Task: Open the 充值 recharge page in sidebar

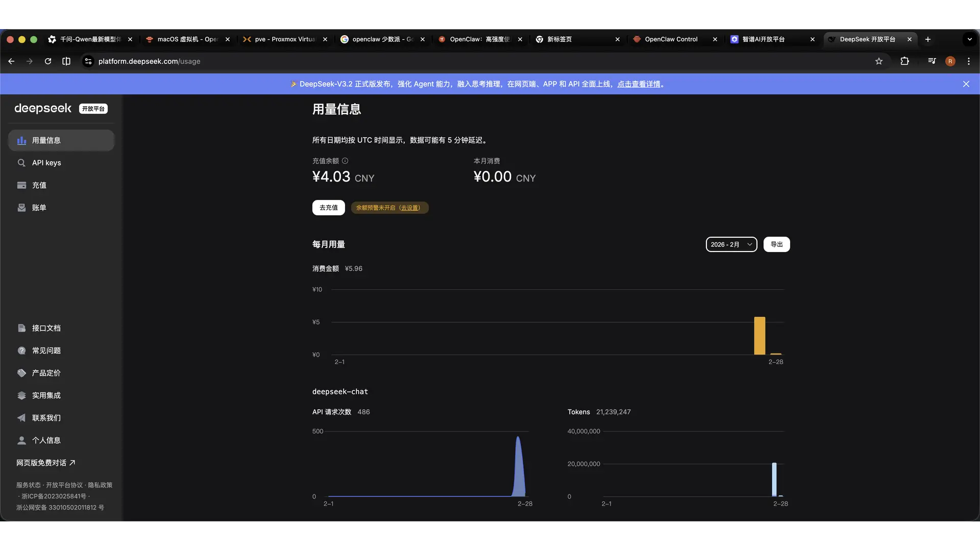Action: [x=39, y=185]
